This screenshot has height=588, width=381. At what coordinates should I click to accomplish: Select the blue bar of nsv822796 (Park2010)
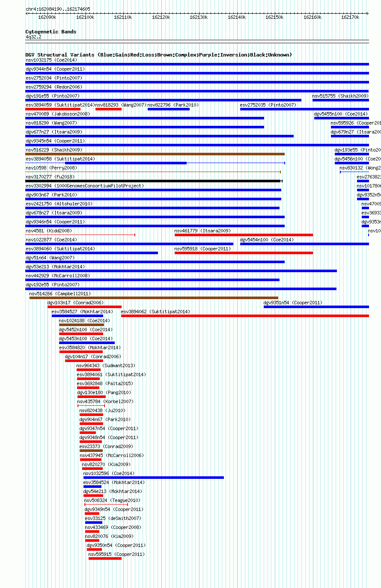point(169,109)
